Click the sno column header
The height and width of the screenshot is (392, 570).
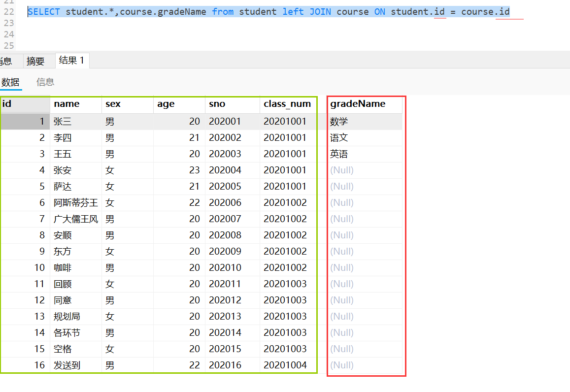click(233, 104)
